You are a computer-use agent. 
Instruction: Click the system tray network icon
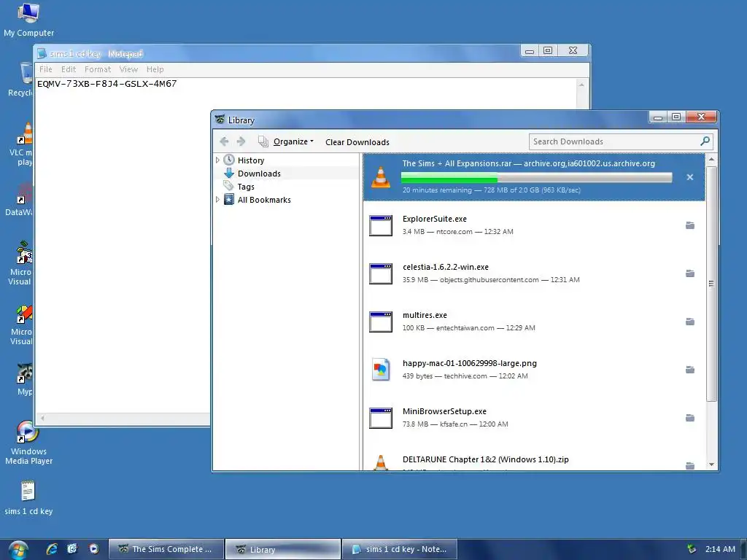(692, 549)
